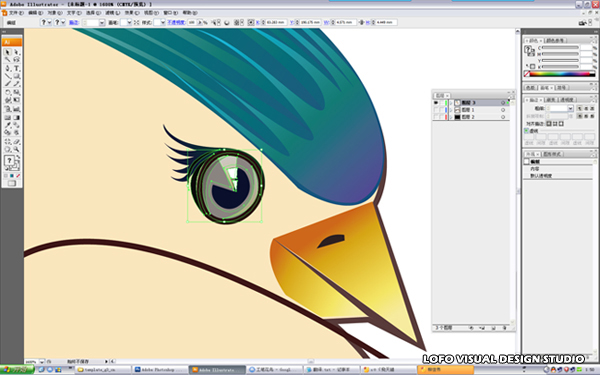Open weight dropdown in the Stroke panel
600x375 pixels.
coord(570,108)
